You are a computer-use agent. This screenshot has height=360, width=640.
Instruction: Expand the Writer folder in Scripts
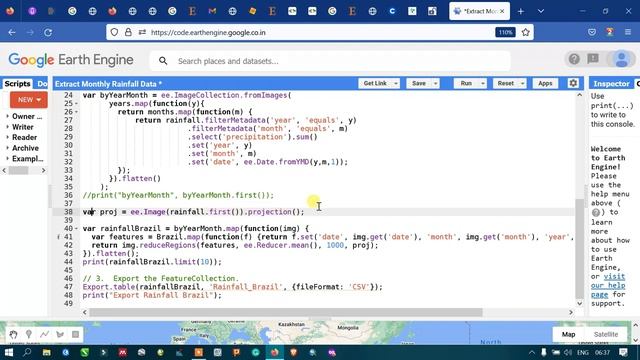tap(7, 127)
